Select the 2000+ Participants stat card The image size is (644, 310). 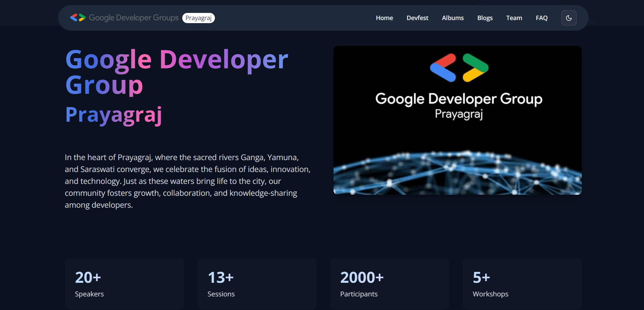pyautogui.click(x=390, y=284)
